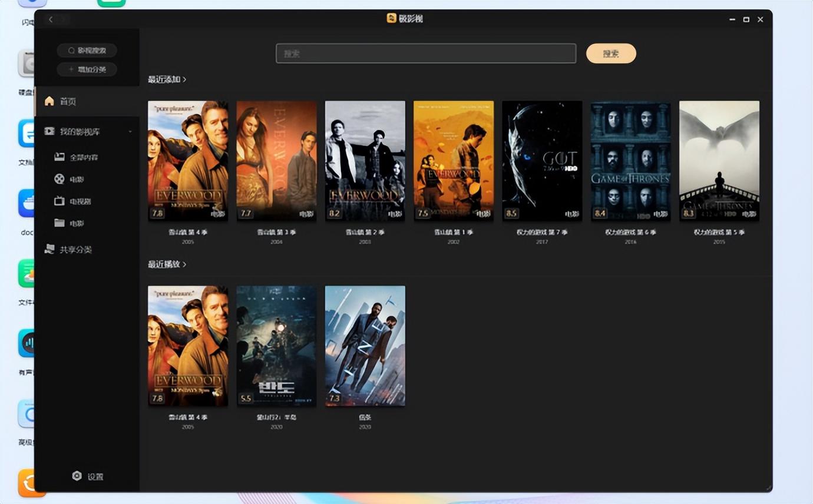The width and height of the screenshot is (813, 504).
Task: Open the GOT Night King 第 7 季 poster
Action: (542, 161)
